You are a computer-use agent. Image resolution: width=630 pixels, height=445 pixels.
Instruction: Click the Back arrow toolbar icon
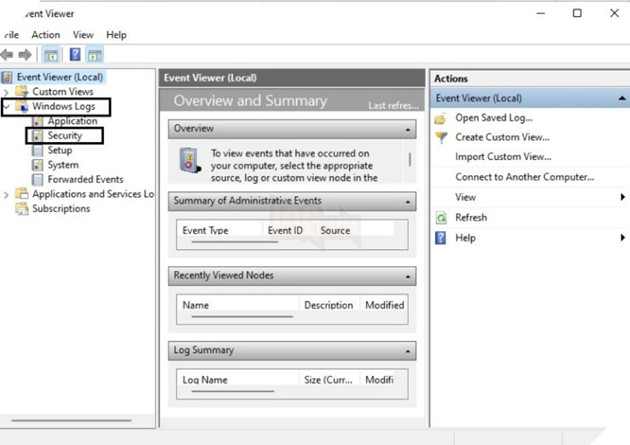coord(7,55)
